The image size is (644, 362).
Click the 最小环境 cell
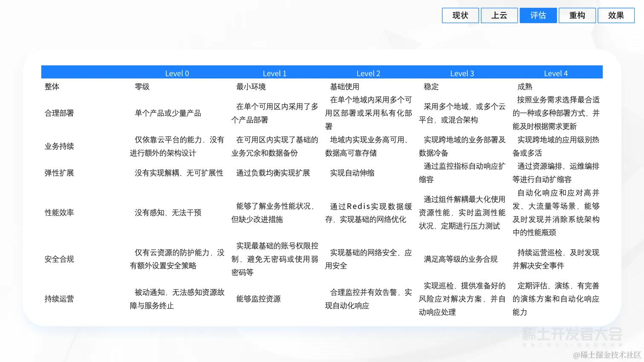[251, 86]
